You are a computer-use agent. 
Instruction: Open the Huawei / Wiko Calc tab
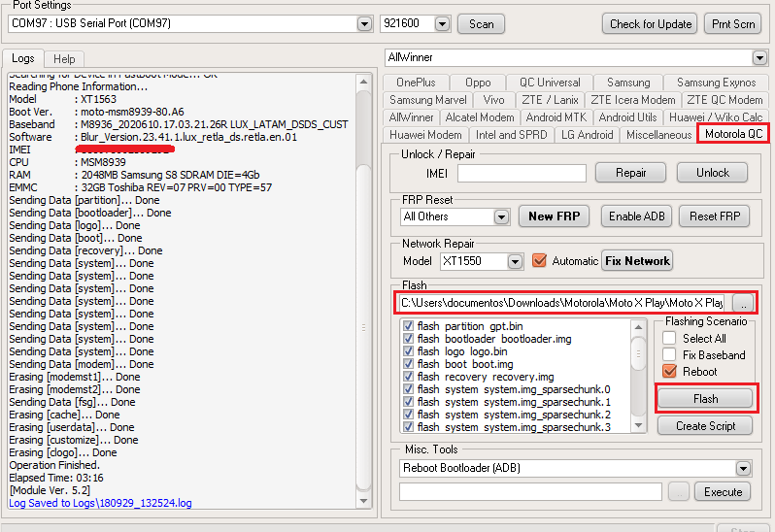click(x=716, y=117)
